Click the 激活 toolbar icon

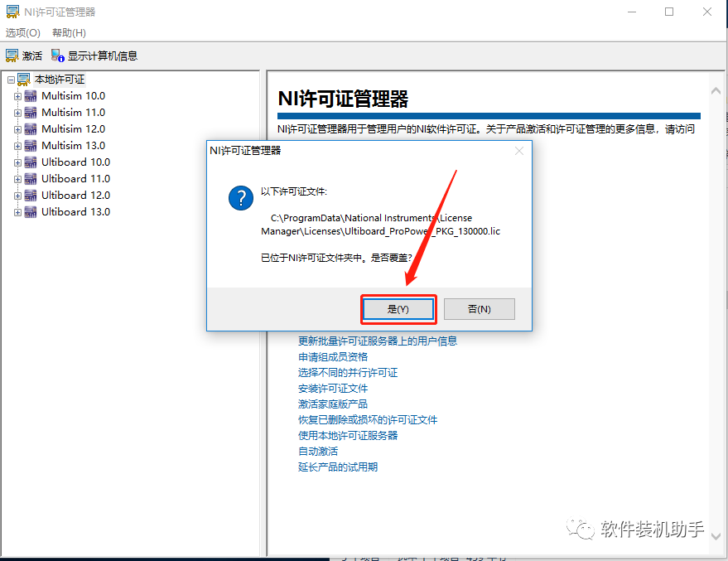click(12, 56)
